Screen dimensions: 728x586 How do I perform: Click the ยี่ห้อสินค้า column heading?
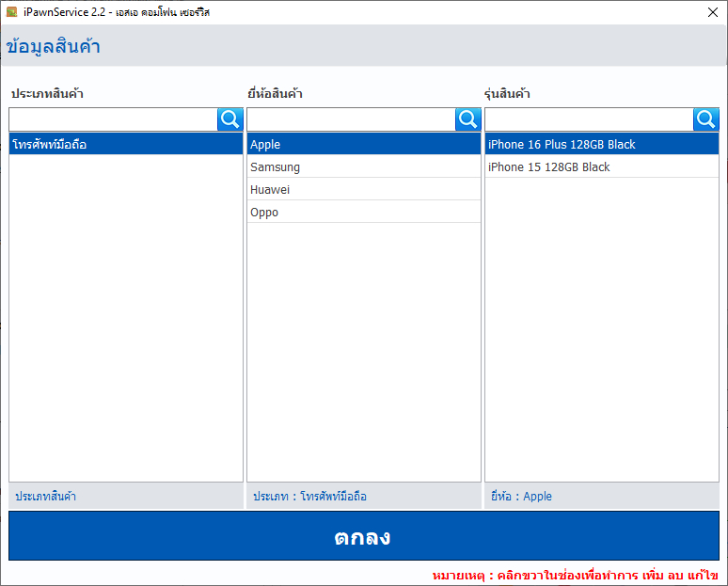pyautogui.click(x=275, y=93)
